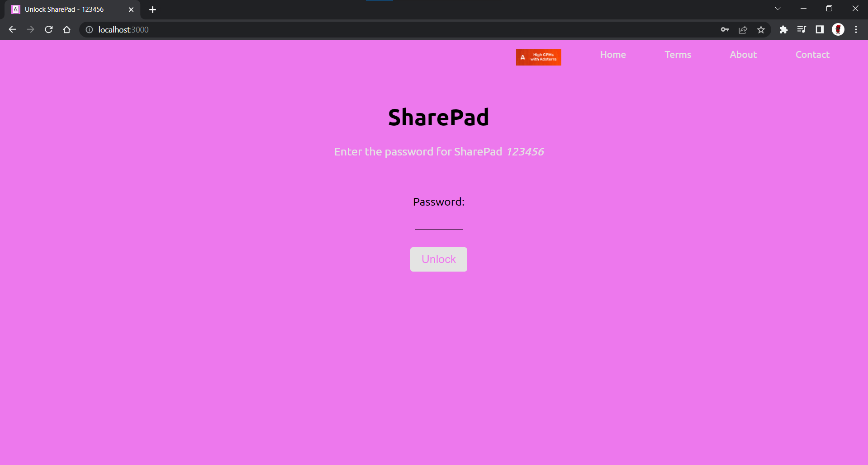
Task: Open the tab search chevron
Action: [x=778, y=8]
